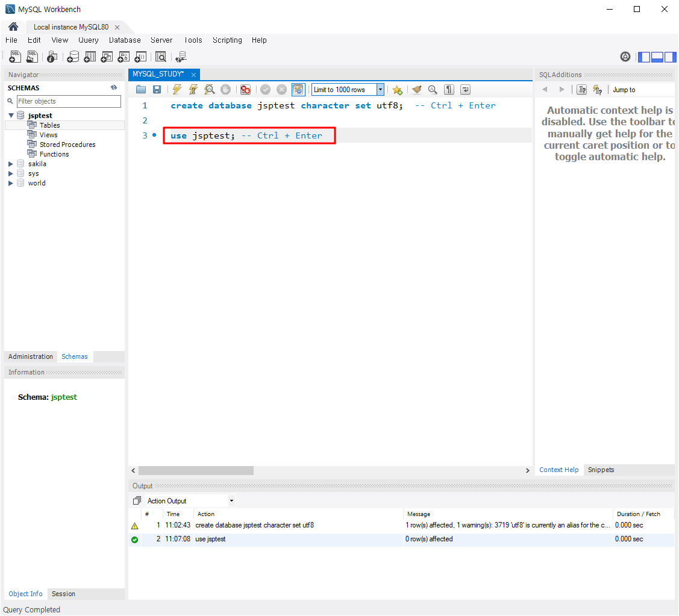The height and width of the screenshot is (616, 679).
Task: Copy output using the Action Output copy icon
Action: (x=137, y=501)
